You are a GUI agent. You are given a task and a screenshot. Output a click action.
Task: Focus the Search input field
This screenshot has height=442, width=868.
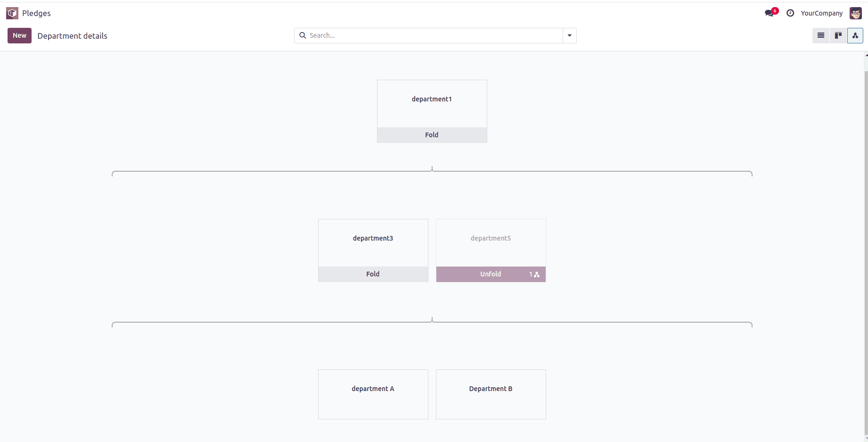(434, 35)
